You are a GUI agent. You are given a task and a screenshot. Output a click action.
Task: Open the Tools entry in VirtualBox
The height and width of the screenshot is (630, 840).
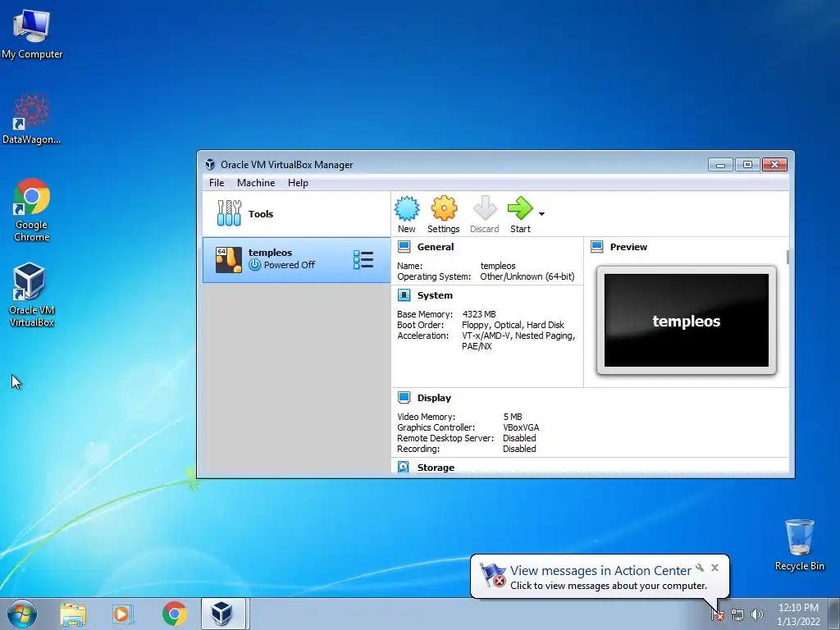pos(296,214)
